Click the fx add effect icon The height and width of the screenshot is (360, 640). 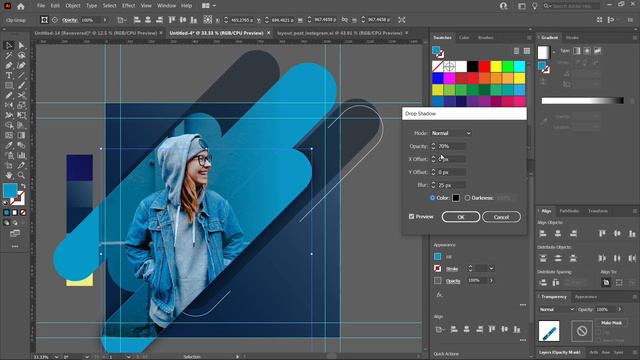click(439, 295)
